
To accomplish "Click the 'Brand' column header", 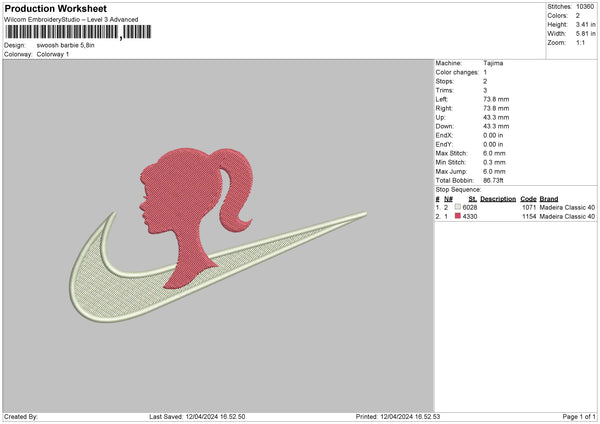I will (549, 199).
